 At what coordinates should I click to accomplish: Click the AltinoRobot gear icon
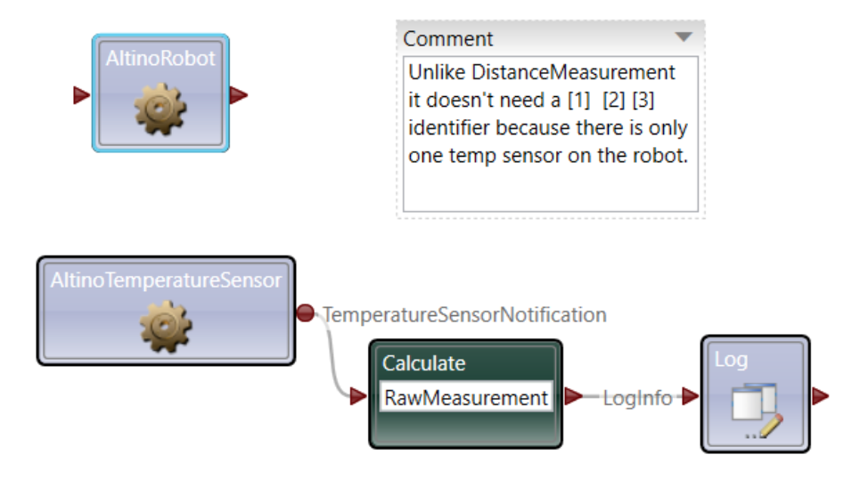[x=160, y=109]
